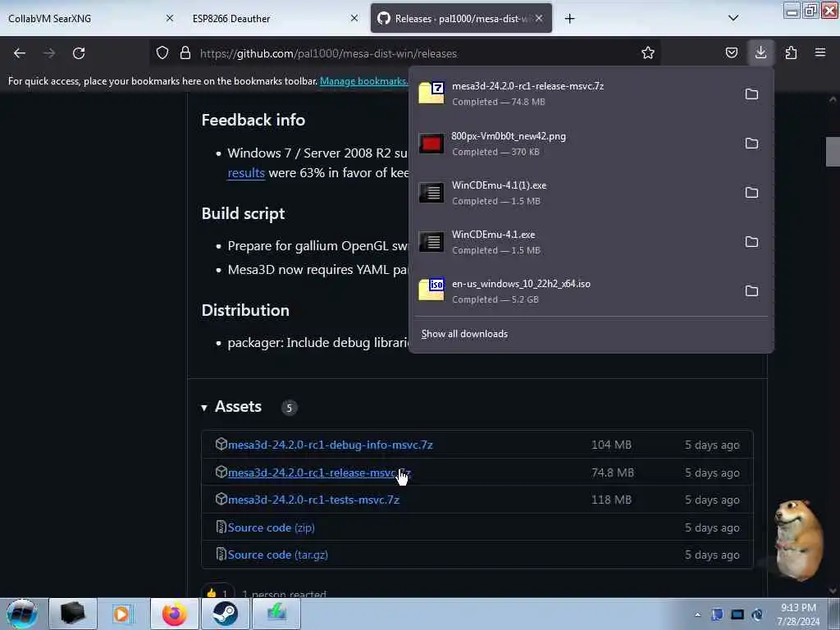Open the results link under Feedback info
The width and height of the screenshot is (840, 630).
click(x=246, y=172)
